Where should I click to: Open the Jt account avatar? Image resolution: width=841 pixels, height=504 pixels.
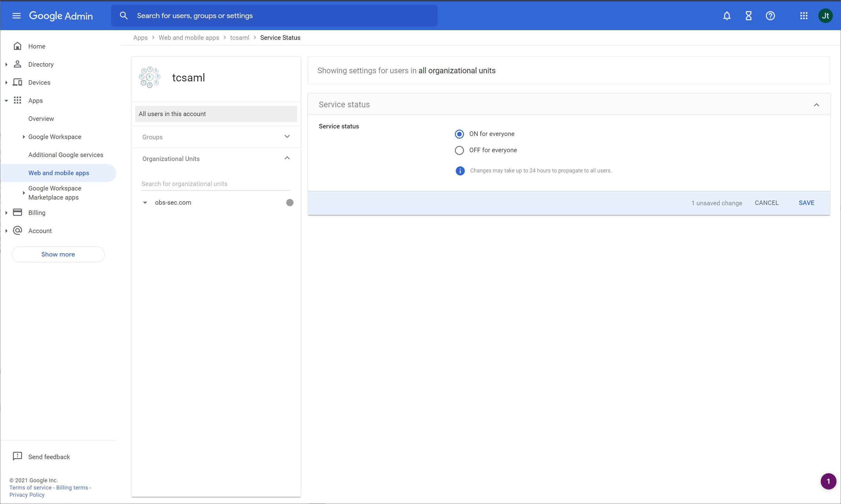[826, 16]
